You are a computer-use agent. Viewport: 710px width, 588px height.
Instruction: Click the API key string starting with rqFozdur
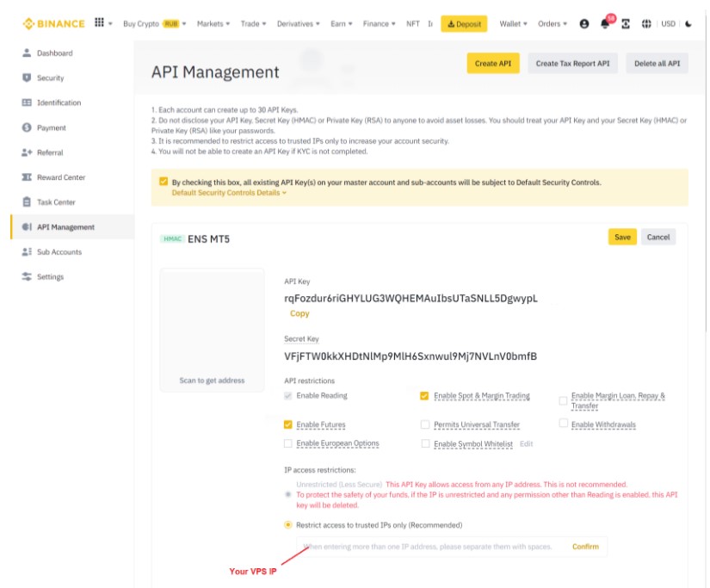pos(411,299)
